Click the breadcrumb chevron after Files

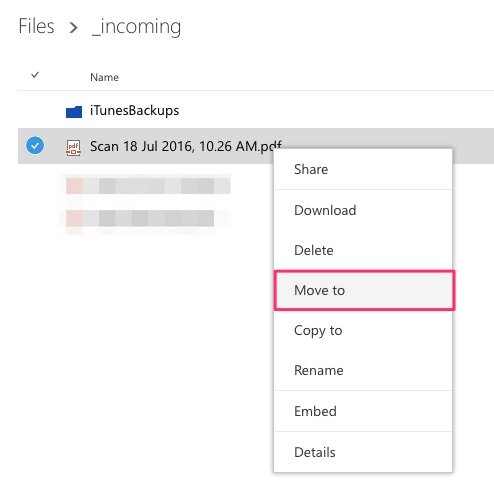[x=73, y=27]
